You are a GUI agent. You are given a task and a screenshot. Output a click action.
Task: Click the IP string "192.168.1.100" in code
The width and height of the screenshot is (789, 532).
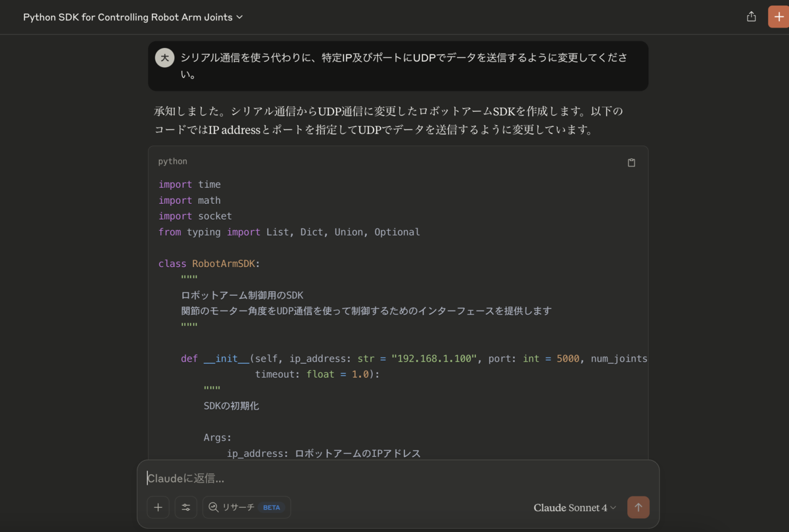point(434,358)
